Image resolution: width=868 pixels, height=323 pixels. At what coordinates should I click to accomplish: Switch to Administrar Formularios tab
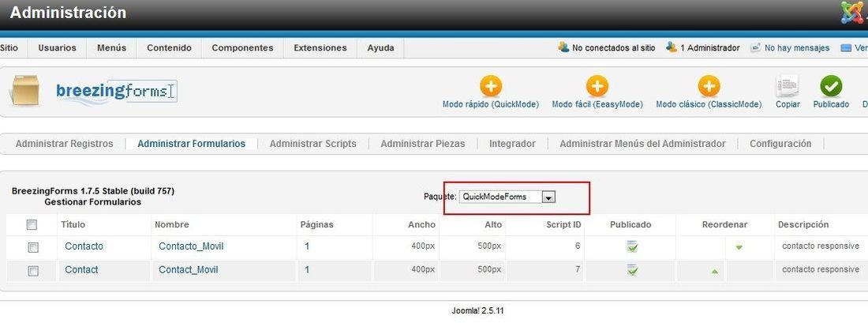(192, 144)
